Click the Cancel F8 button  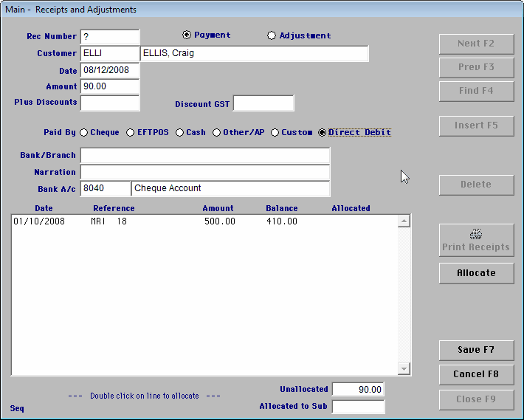click(x=476, y=374)
